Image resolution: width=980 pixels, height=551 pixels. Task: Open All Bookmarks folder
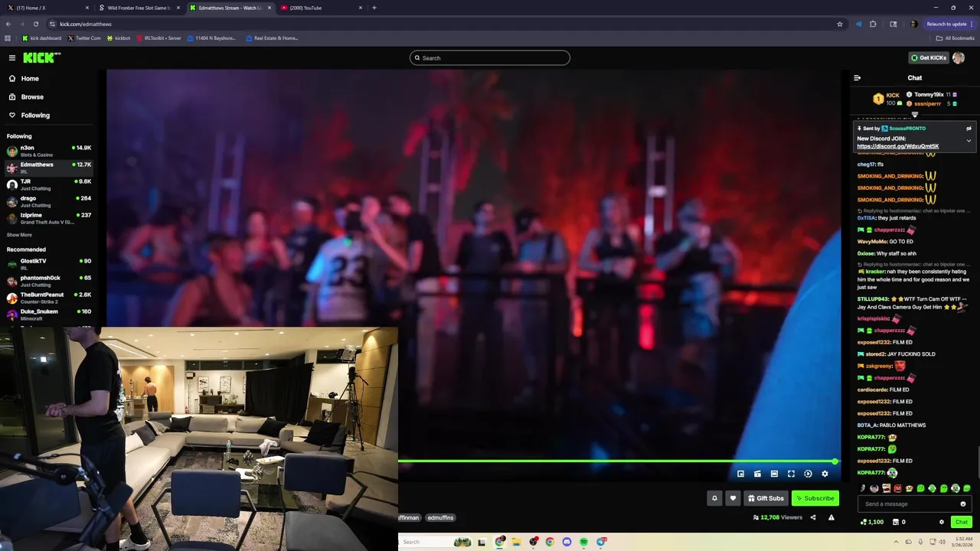[x=955, y=37]
